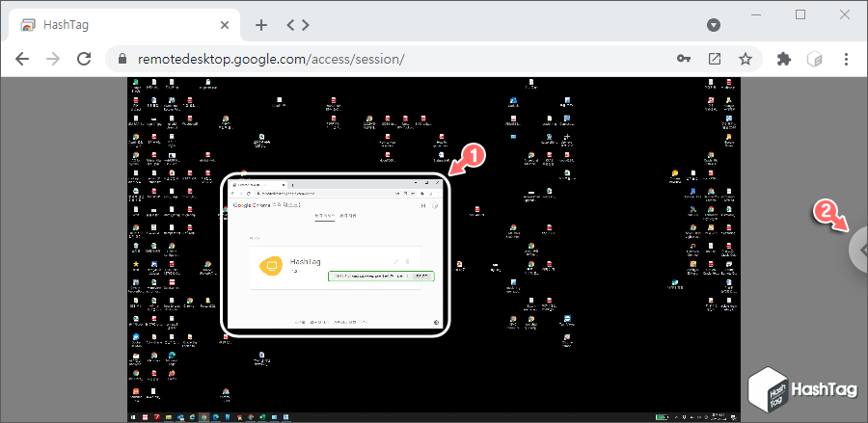The image size is (868, 423).
Task: Reload the remote desktop session page
Action: coord(84,59)
